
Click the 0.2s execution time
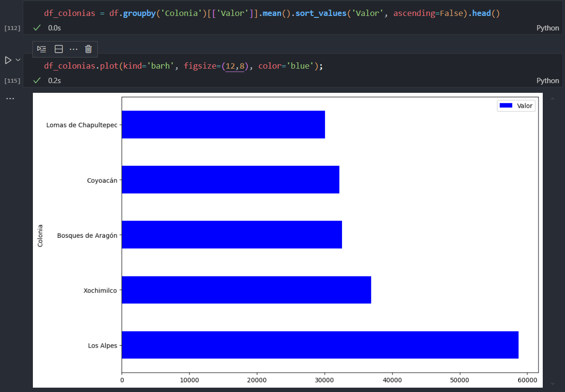pos(54,80)
